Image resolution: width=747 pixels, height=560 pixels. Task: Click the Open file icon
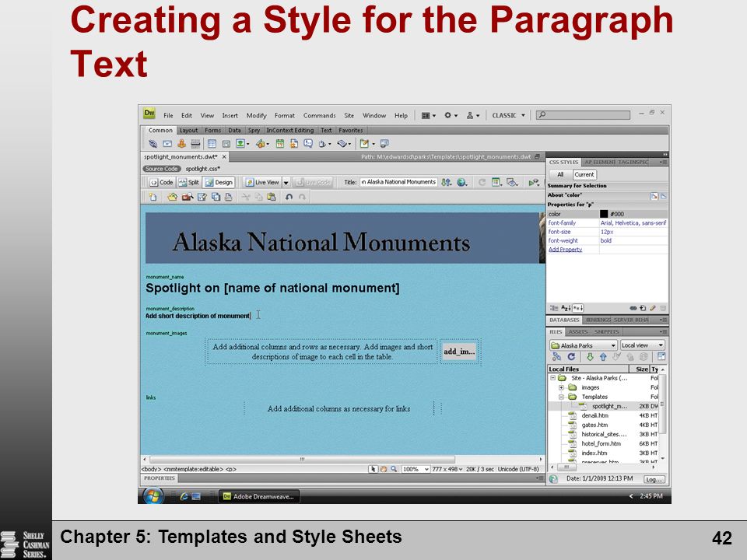(172, 197)
